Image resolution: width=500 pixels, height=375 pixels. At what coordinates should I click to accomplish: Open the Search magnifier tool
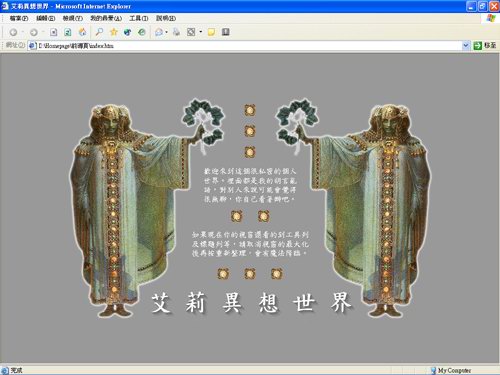[99, 32]
